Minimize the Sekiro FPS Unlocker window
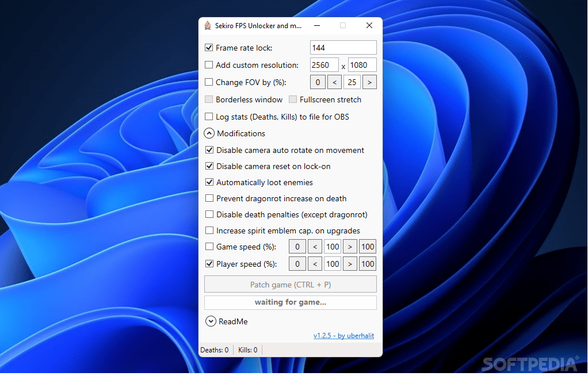The height and width of the screenshot is (380, 588). click(317, 25)
